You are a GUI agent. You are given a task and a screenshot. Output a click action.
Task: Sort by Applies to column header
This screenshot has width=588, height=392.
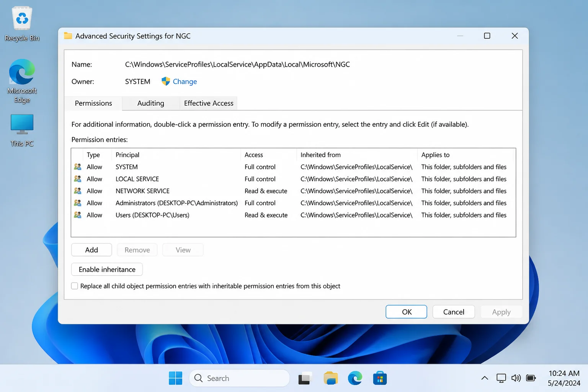click(x=465, y=155)
